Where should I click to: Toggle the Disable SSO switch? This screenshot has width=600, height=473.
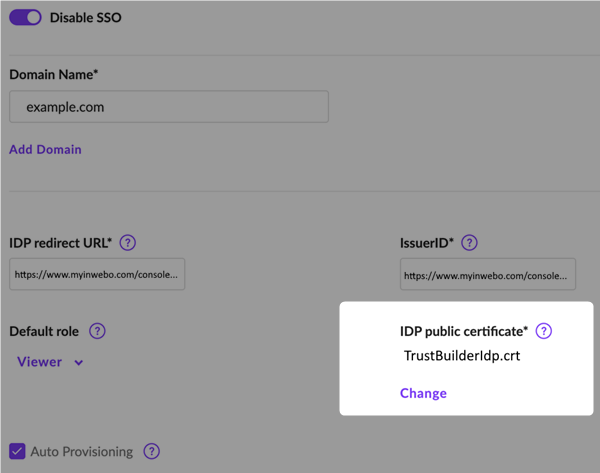coord(26,18)
